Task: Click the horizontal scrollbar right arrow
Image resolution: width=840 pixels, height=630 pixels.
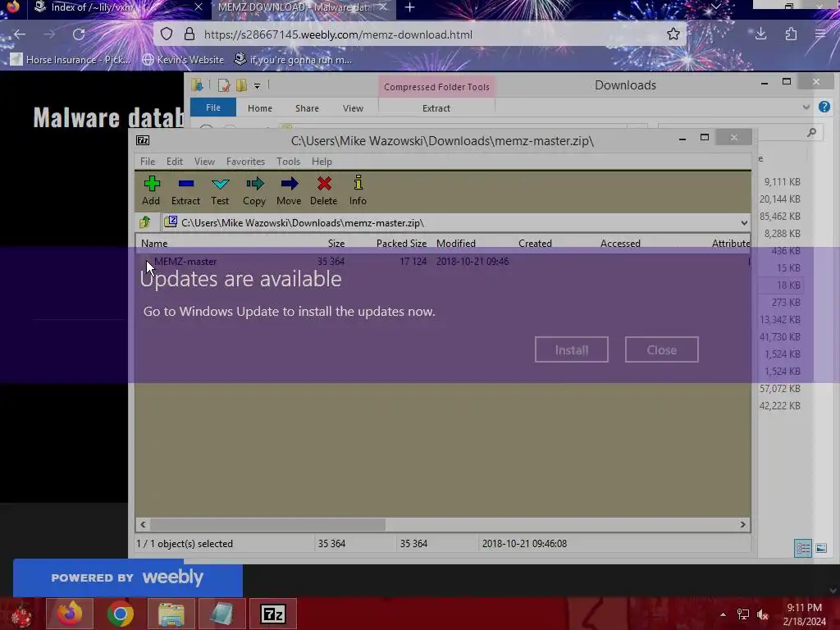Action: click(742, 524)
